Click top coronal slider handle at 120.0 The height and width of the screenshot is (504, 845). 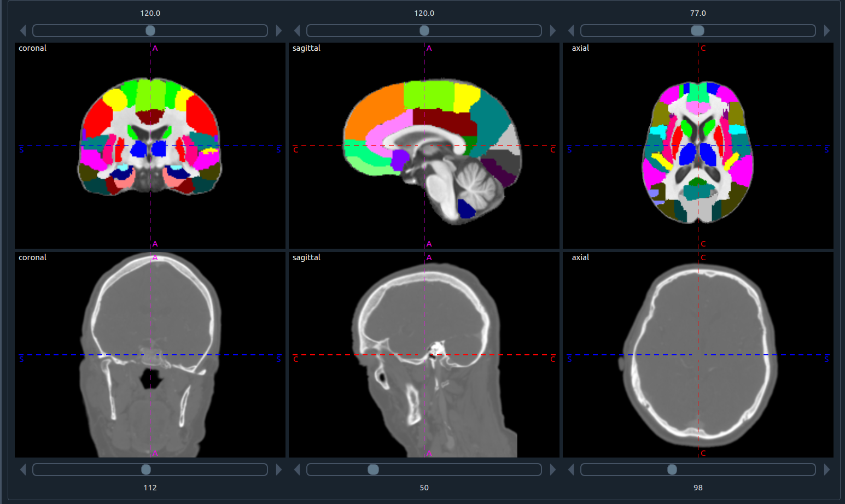coord(150,31)
